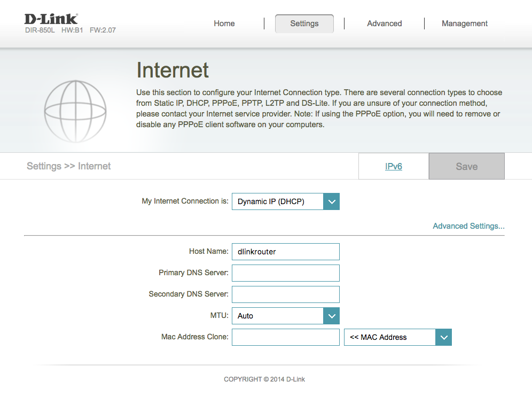Expand the Internet Connection type arrow
The image size is (532, 404).
coord(332,201)
